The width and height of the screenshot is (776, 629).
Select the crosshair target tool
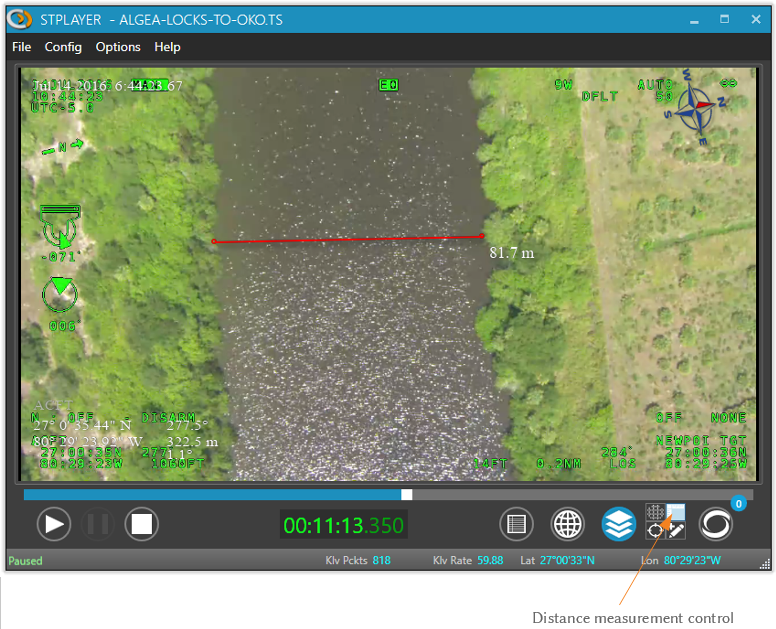click(x=655, y=531)
